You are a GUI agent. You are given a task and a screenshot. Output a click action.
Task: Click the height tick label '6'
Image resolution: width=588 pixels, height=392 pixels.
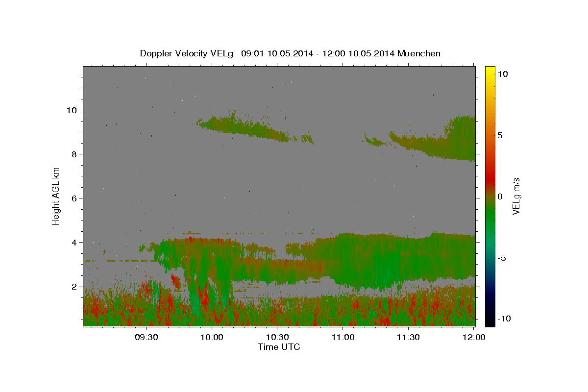point(75,198)
